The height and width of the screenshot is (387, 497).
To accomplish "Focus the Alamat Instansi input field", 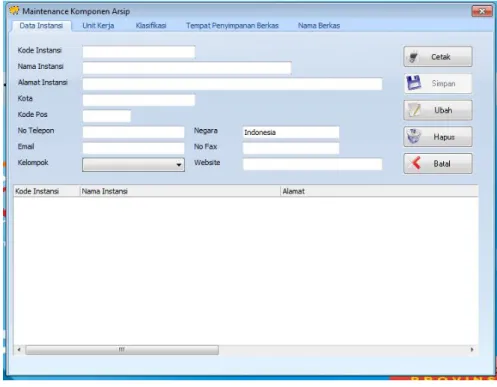I will coord(232,84).
